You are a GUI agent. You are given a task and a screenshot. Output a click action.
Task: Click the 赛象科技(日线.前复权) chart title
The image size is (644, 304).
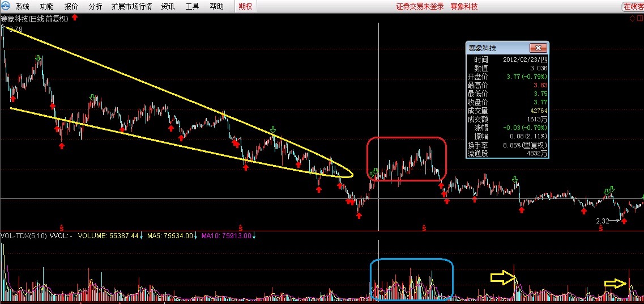click(x=35, y=19)
